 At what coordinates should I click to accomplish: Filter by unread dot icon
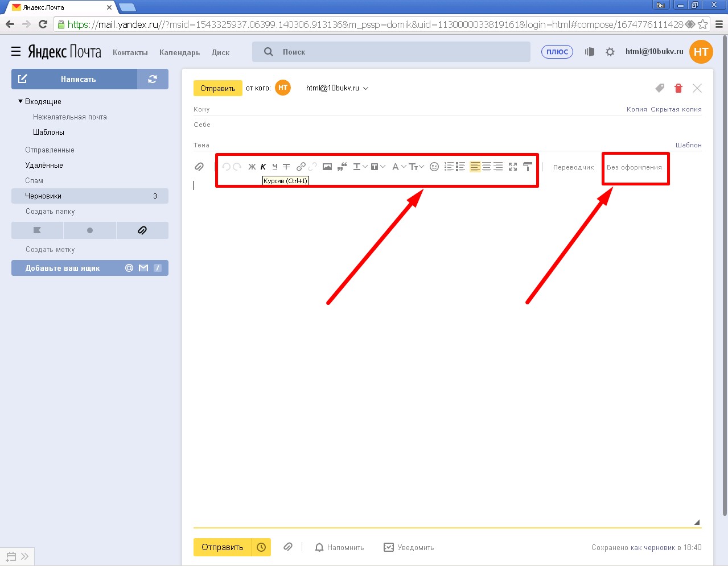90,230
